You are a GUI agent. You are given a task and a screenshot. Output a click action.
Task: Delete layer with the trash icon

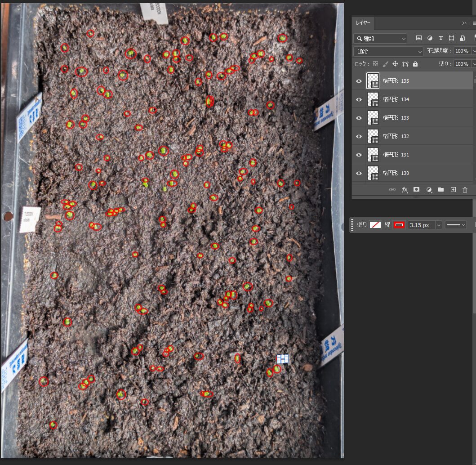[x=465, y=190]
